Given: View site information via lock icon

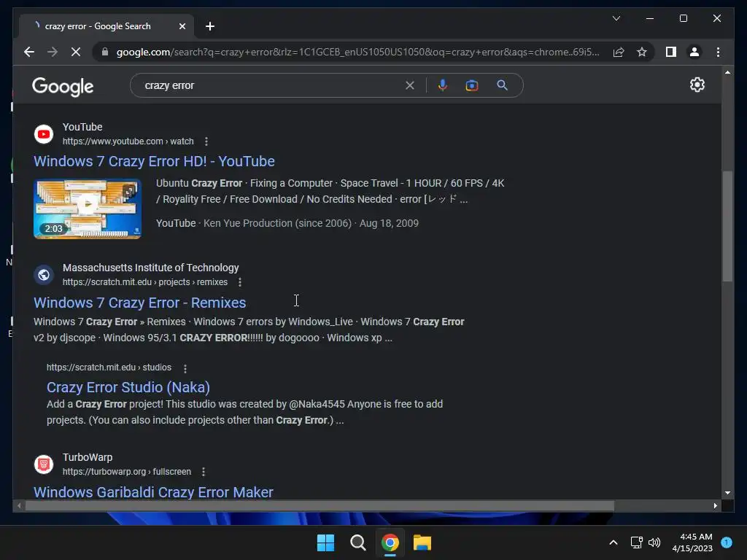Looking at the screenshot, I should point(105,52).
